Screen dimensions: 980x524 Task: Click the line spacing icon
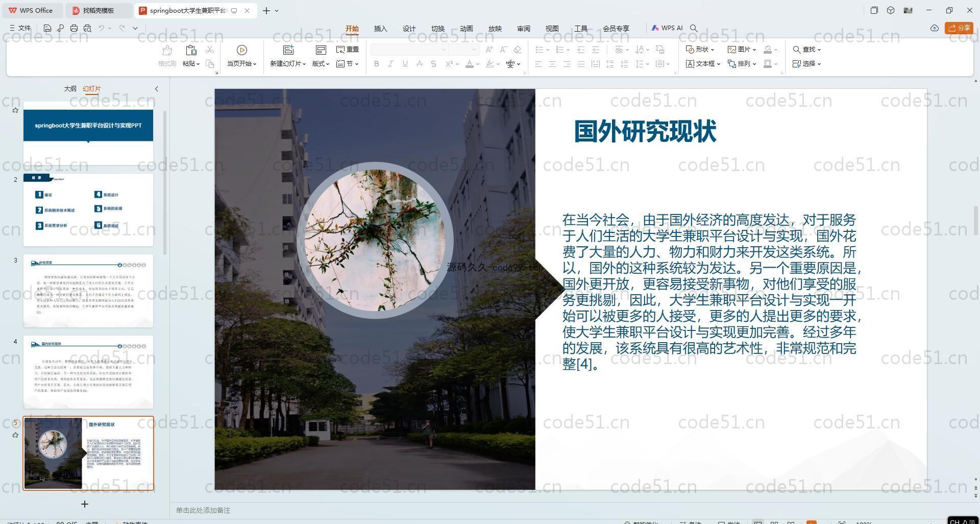point(640,64)
